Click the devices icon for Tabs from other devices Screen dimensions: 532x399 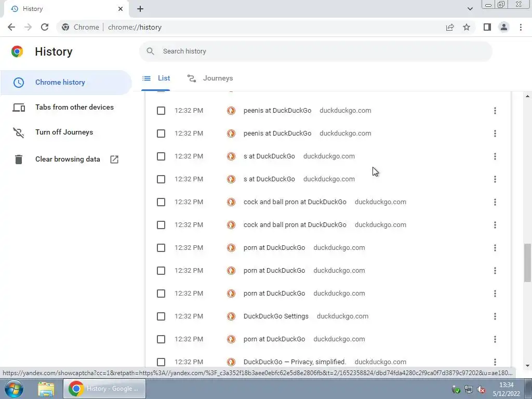(19, 108)
